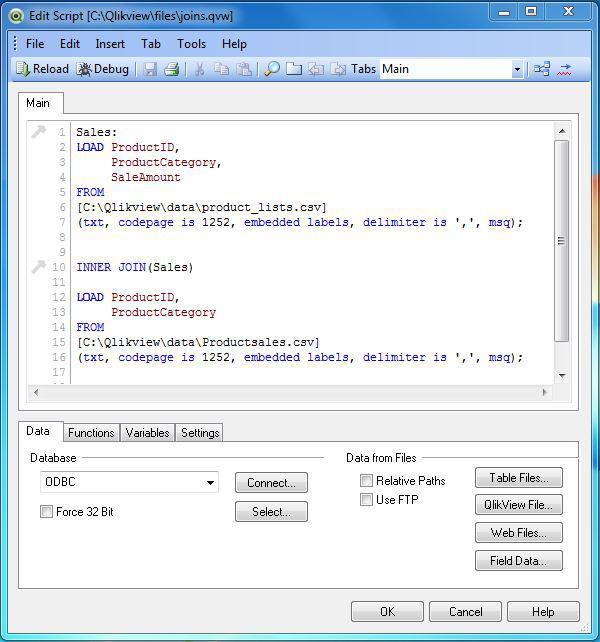Expand the Tabs dropdown showing Main
The image size is (600, 642).
click(517, 69)
